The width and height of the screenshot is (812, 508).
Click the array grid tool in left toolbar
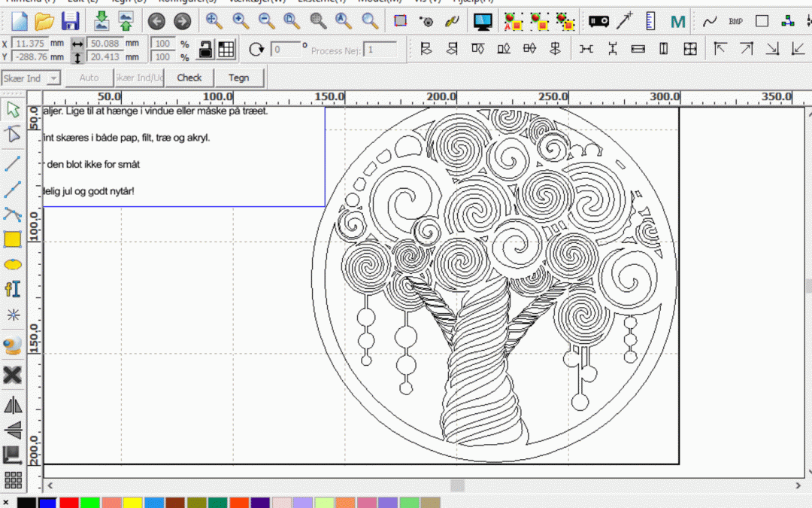coord(13,480)
